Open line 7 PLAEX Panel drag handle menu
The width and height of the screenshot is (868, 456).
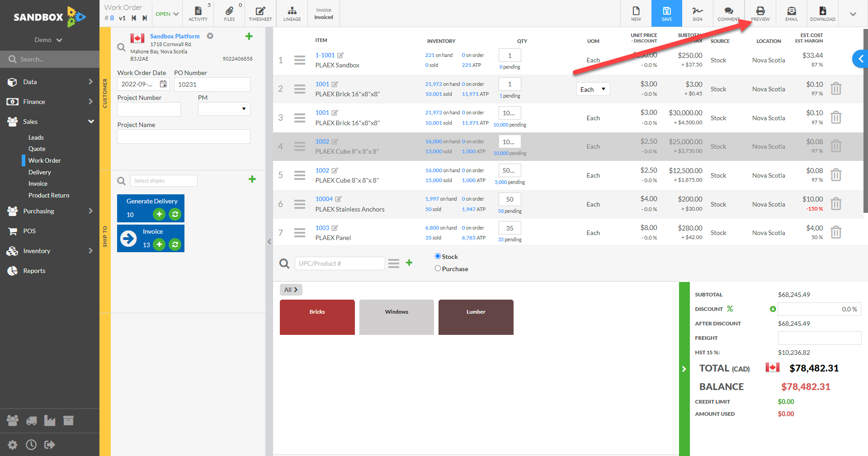300,233
